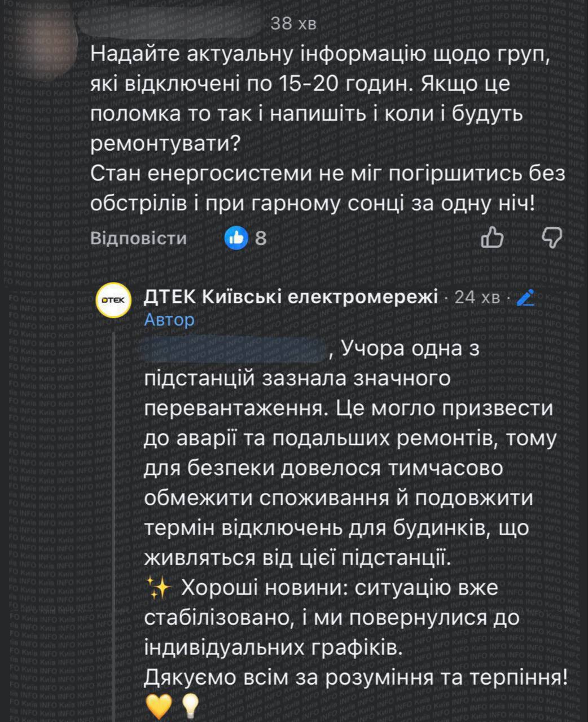Open the blurred mention in the reply
The image size is (588, 722).
(235, 349)
